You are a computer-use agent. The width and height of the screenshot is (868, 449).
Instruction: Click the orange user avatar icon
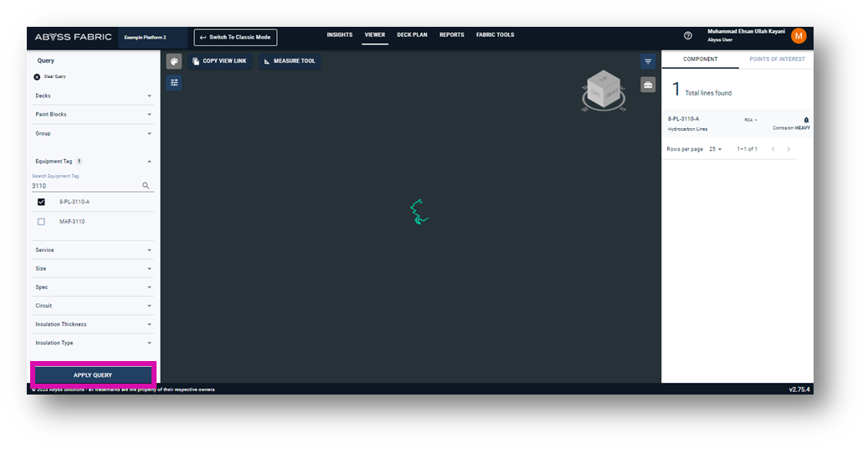(x=799, y=36)
